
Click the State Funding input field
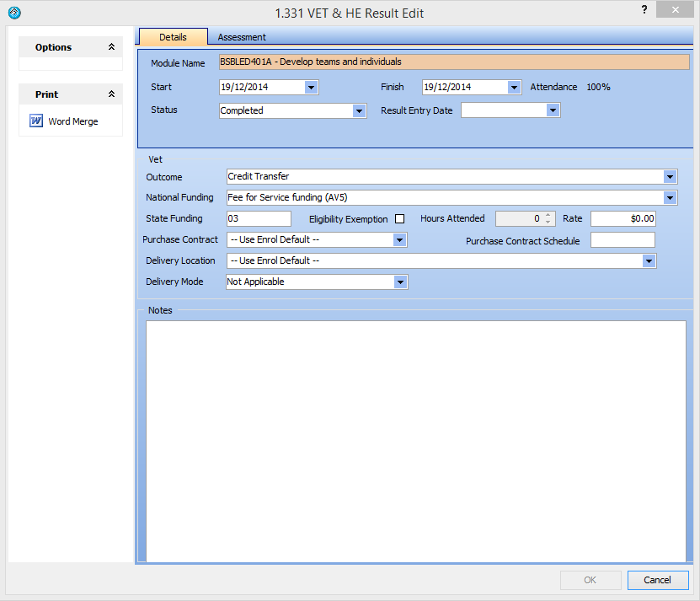coord(258,219)
